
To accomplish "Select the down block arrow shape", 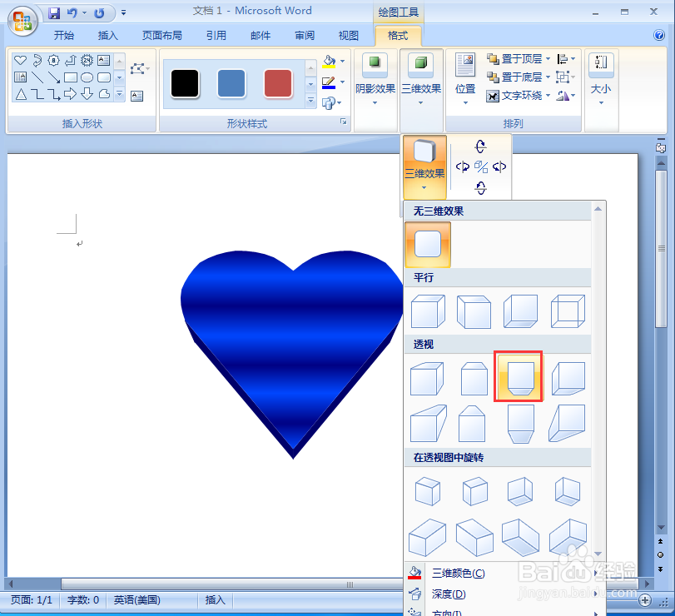I will tap(87, 94).
